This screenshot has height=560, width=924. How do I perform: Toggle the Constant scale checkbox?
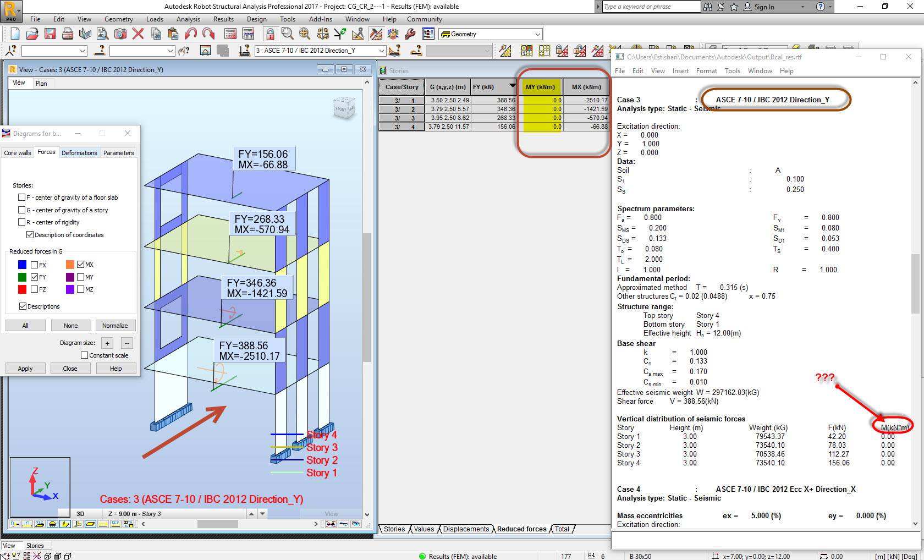click(85, 355)
